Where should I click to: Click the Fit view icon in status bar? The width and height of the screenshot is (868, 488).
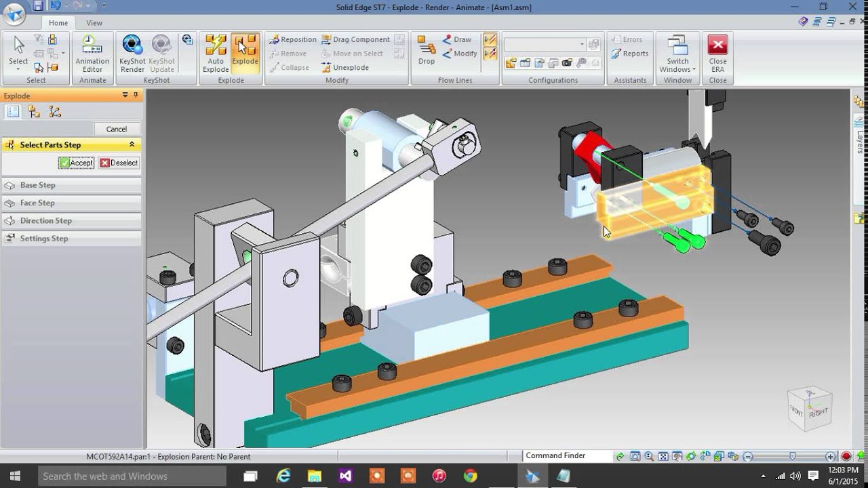(663, 456)
